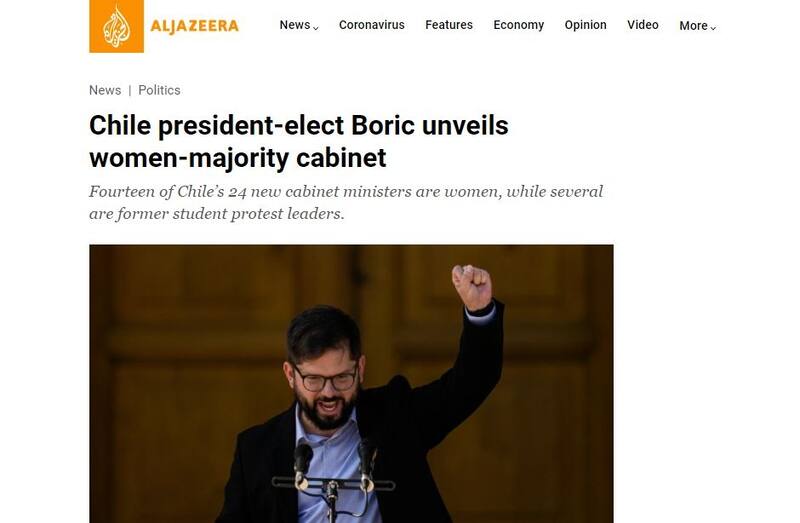The height and width of the screenshot is (523, 800).
Task: Click the Politics breadcrumb link
Action: pyautogui.click(x=159, y=90)
